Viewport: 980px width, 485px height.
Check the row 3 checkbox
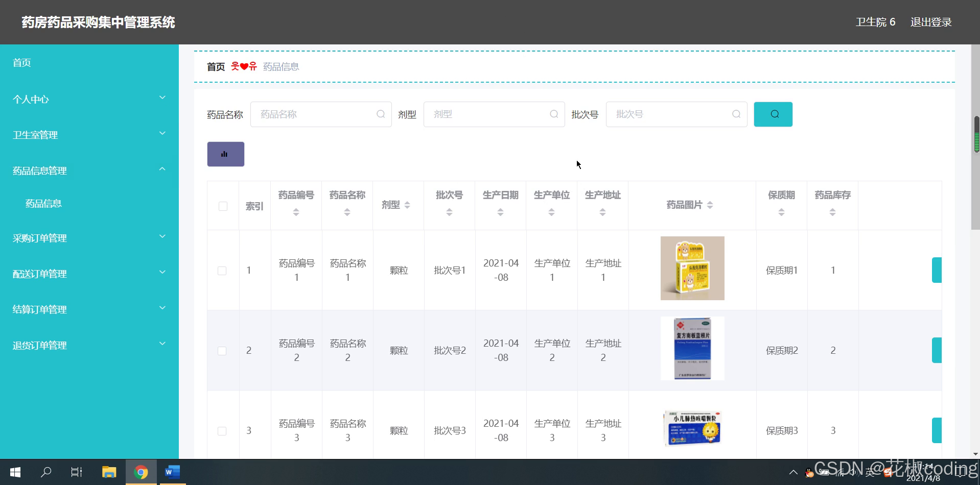(x=222, y=431)
